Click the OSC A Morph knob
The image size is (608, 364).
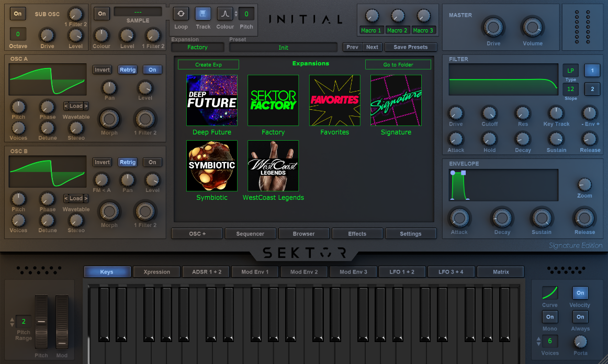click(x=109, y=119)
